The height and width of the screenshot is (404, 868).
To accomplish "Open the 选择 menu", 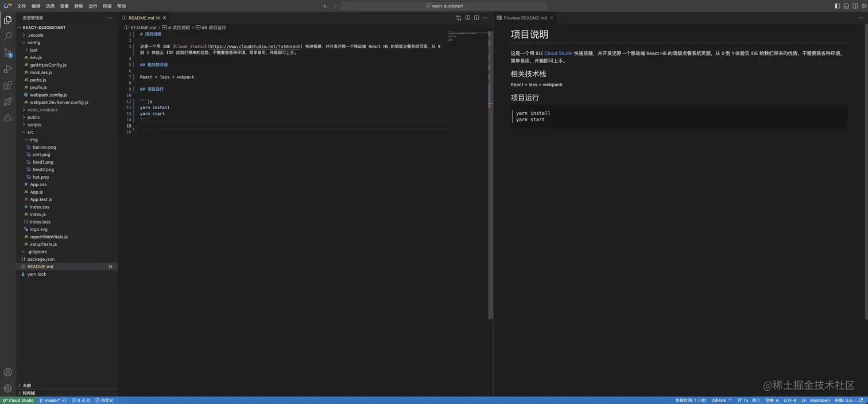I will (51, 6).
